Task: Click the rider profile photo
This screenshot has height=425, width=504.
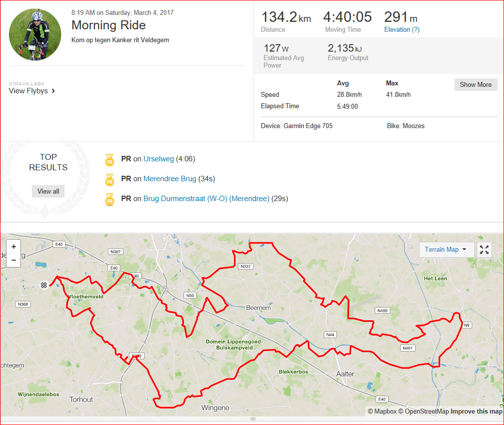Action: (x=35, y=35)
